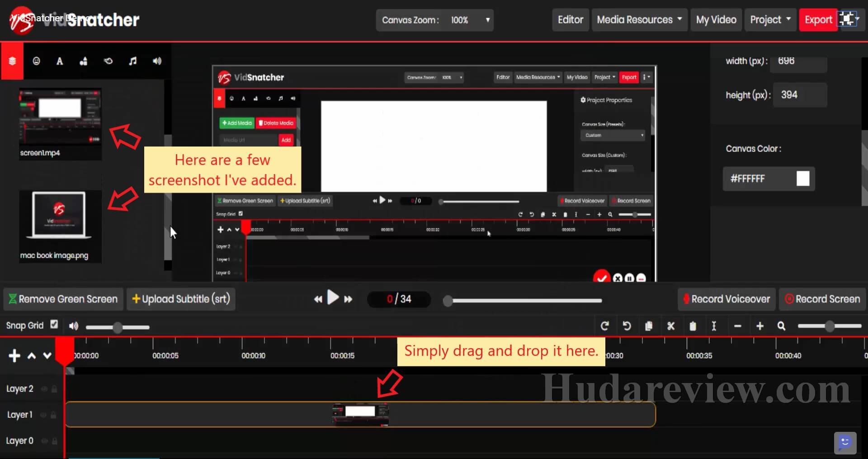Toggle visibility eye of Layer 0
868x459 pixels.
[44, 441]
